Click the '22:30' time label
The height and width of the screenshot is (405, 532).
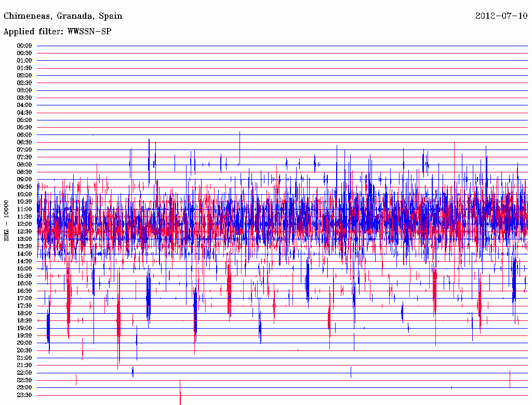24,380
